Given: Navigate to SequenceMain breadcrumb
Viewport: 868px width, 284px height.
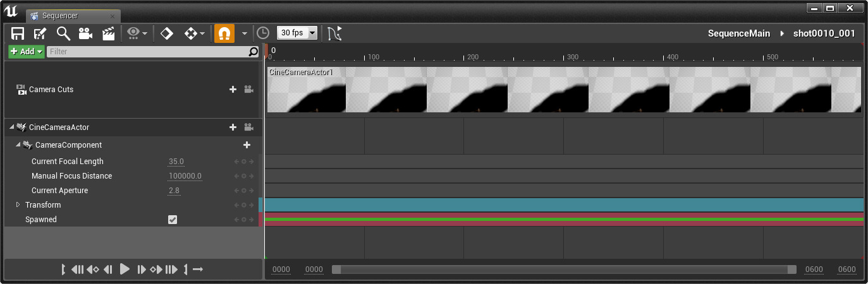Looking at the screenshot, I should (738, 33).
